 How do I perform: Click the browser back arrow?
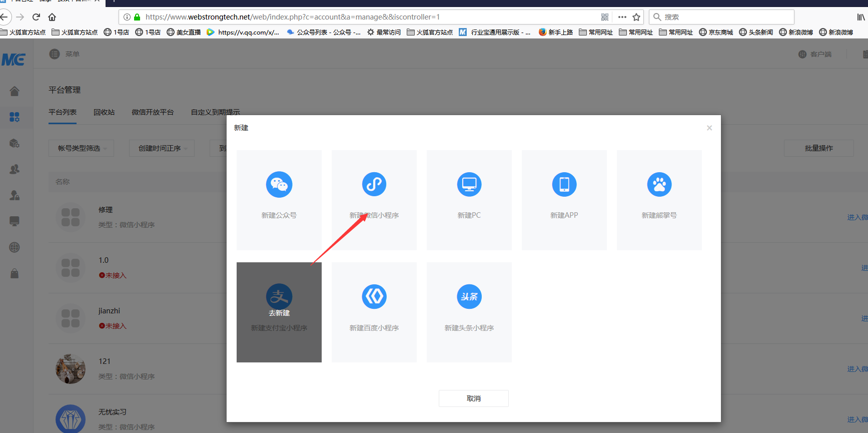4,17
